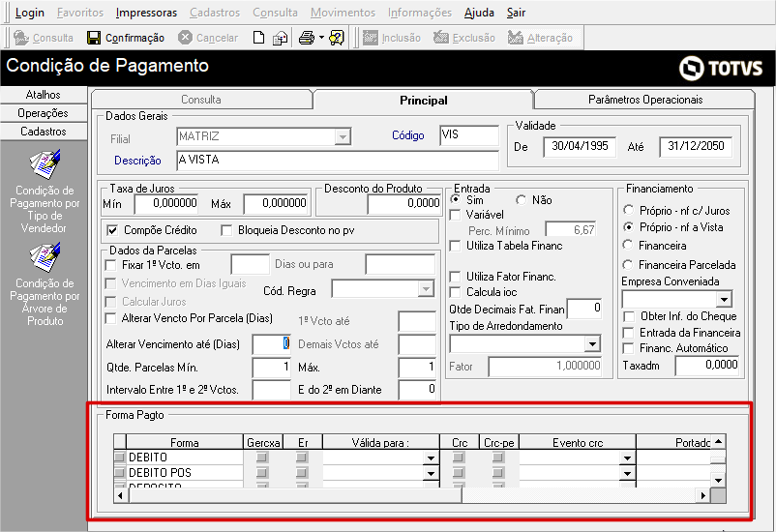Select Financeira Parcelada radio button
776x532 pixels.
coord(629,264)
